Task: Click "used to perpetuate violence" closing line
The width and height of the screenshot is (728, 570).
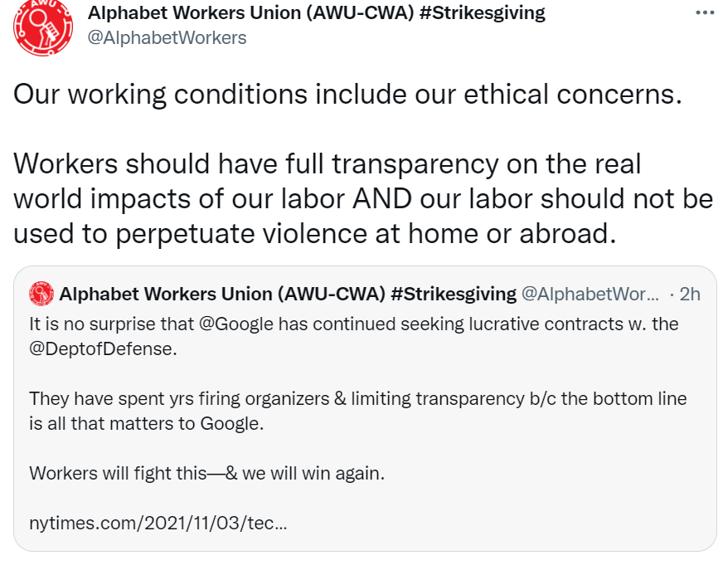Action: pos(314,235)
